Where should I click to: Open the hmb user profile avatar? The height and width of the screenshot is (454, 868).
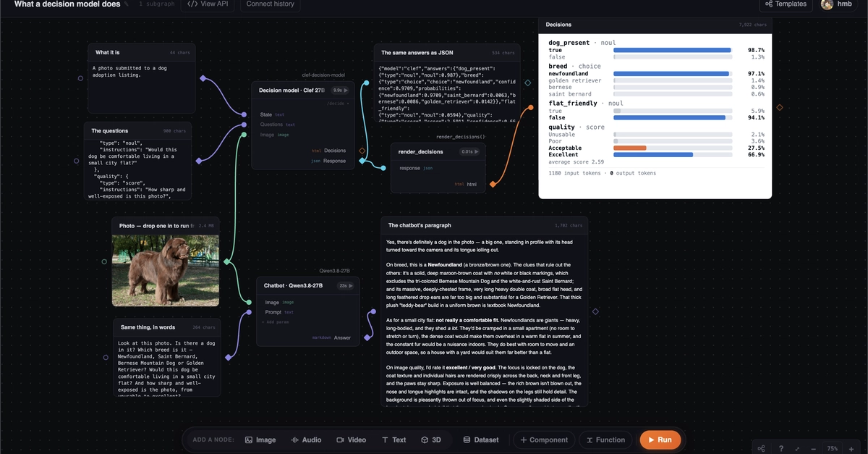(x=827, y=4)
